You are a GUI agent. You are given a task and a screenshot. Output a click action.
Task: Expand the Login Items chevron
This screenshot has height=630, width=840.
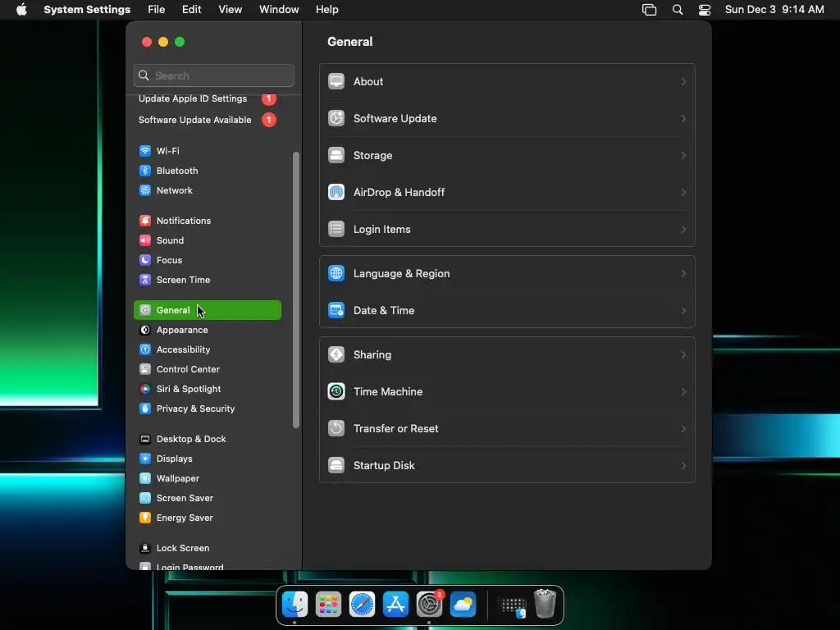683,230
